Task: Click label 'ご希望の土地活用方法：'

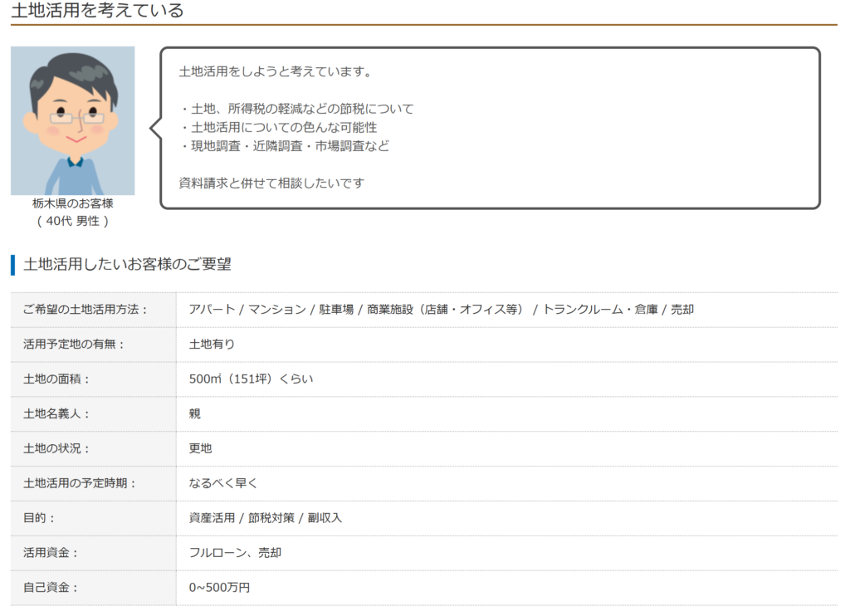Action: [x=85, y=310]
